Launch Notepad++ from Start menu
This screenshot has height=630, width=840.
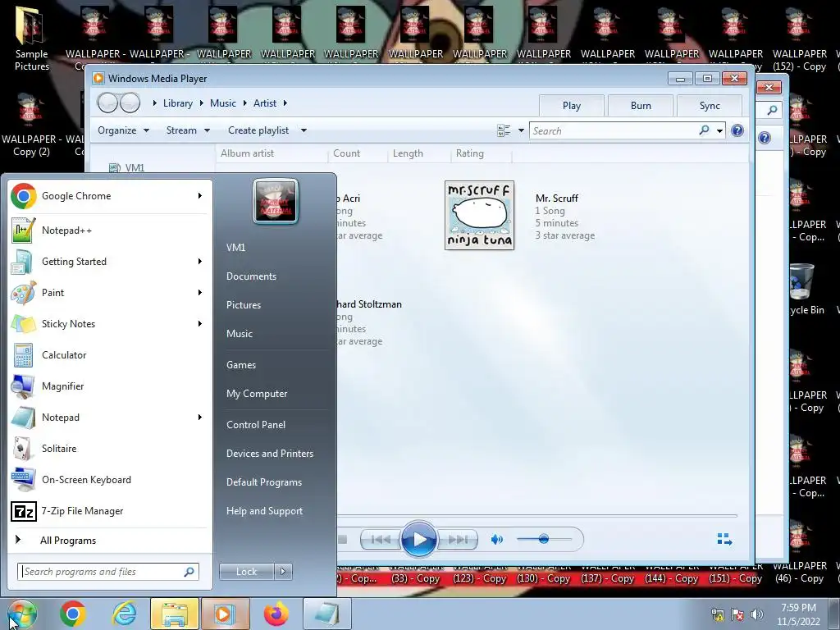point(108,231)
